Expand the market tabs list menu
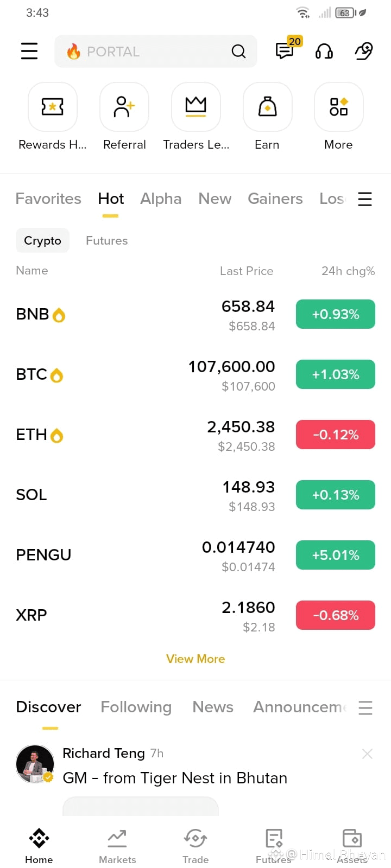The image size is (391, 868). [x=365, y=199]
